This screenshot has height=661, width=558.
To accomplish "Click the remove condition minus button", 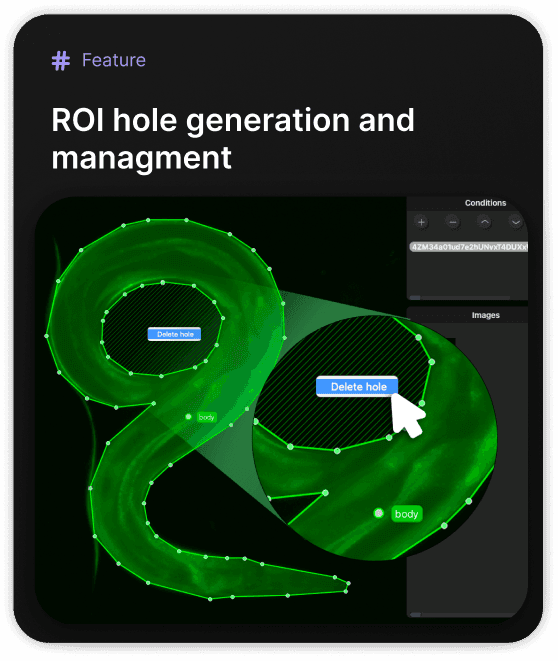I will 453,222.
